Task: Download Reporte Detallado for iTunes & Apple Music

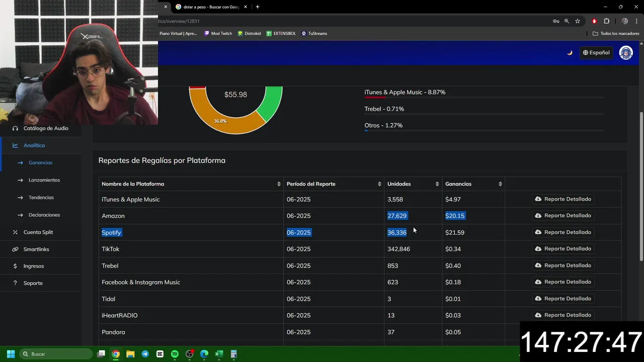Action: point(563,199)
